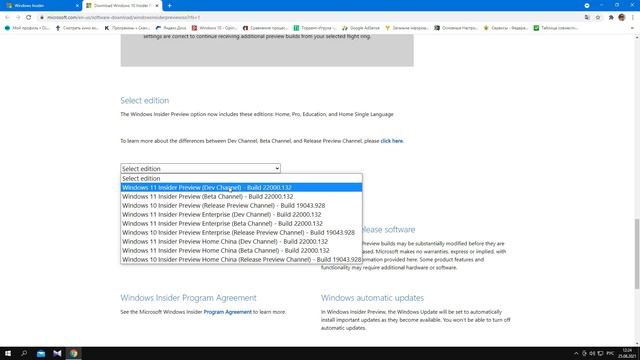This screenshot has height=360, width=640.
Task: Follow the 'click here' channel differences link
Action: pyautogui.click(x=391, y=141)
